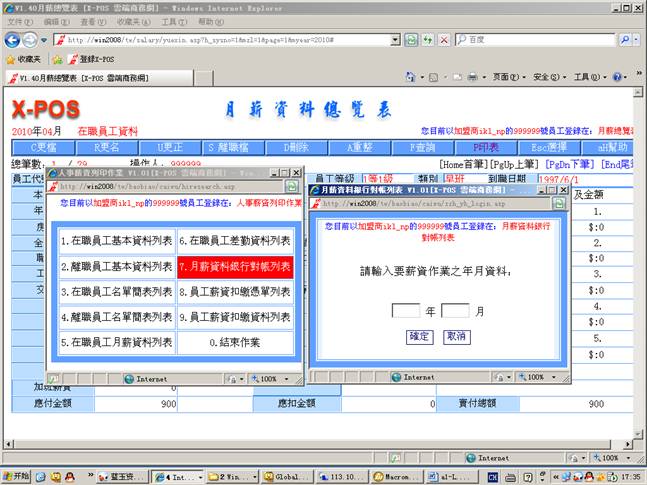The width and height of the screenshot is (647, 485).
Task: Choose 0.結束作業 to exit menu
Action: [235, 342]
